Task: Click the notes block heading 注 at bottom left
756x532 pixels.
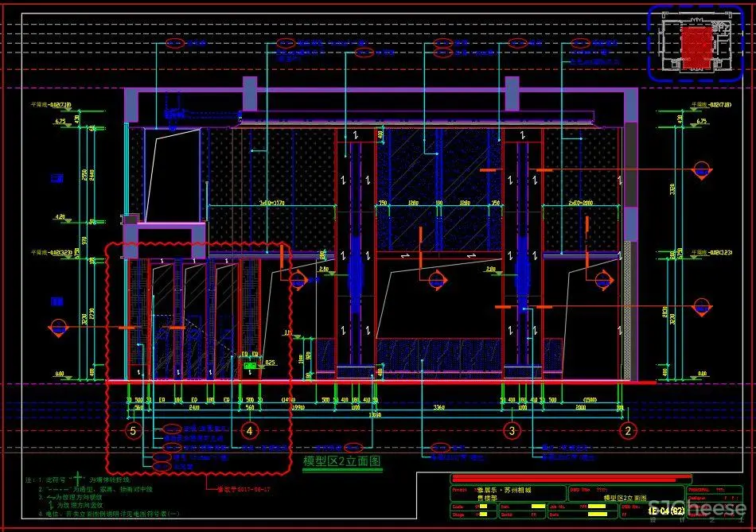Action: click(x=29, y=480)
